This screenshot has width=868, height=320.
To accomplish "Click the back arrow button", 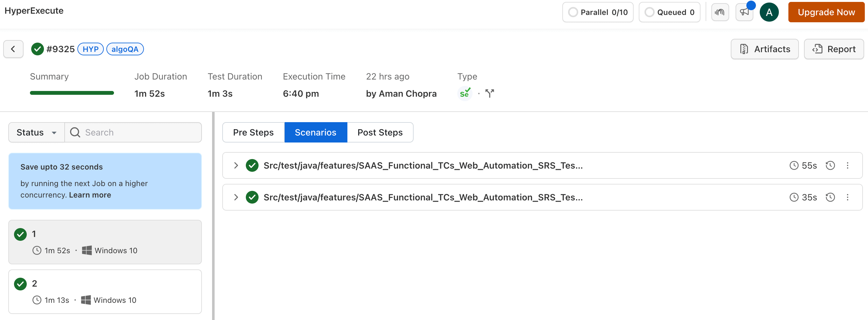I will (13, 49).
